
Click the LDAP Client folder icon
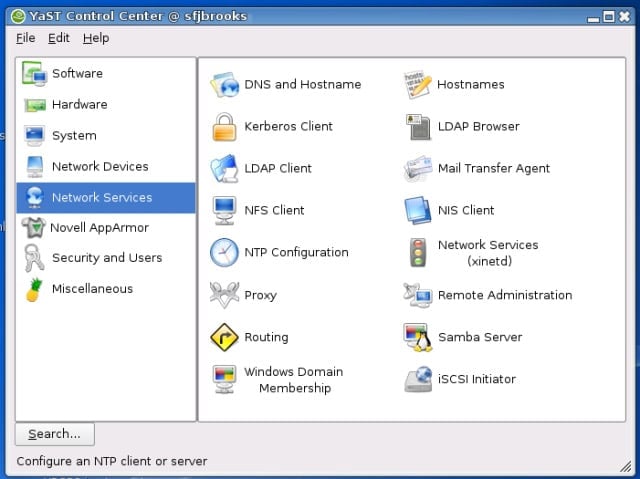click(224, 169)
